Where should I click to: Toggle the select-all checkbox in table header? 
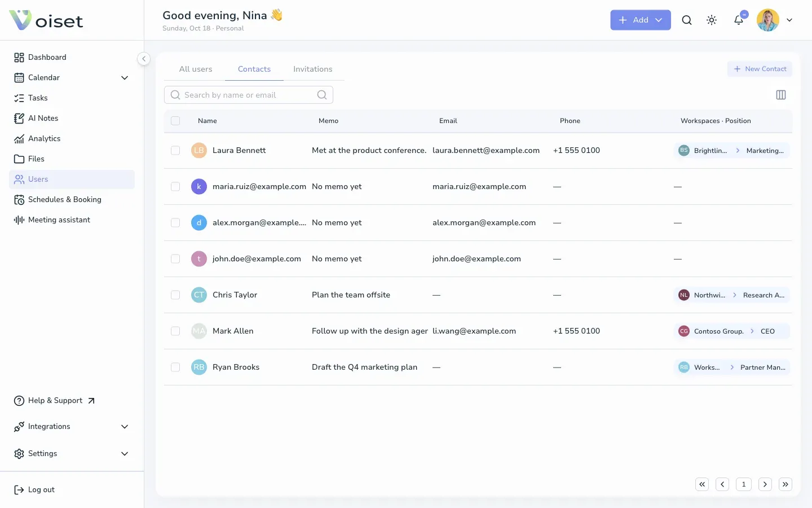175,121
